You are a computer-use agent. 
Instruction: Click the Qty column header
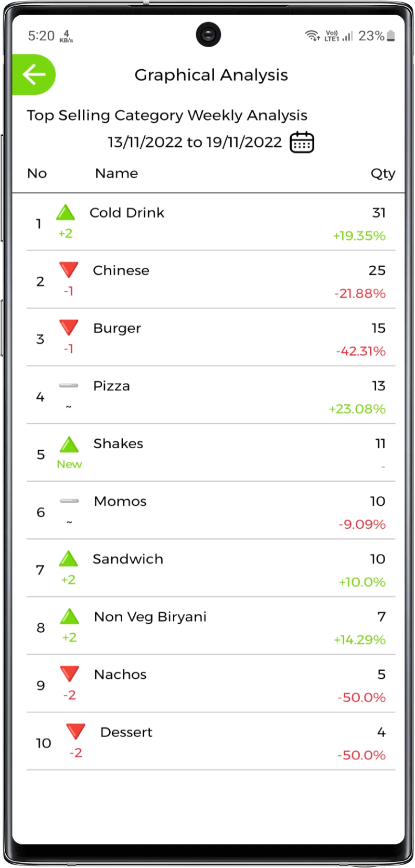pos(382,173)
